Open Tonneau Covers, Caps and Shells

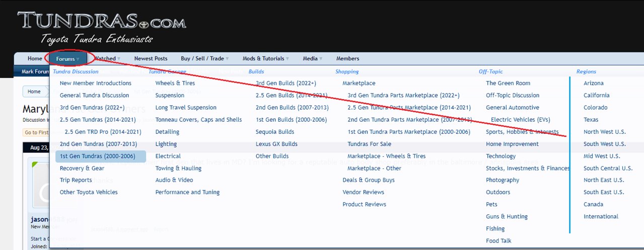(198, 120)
